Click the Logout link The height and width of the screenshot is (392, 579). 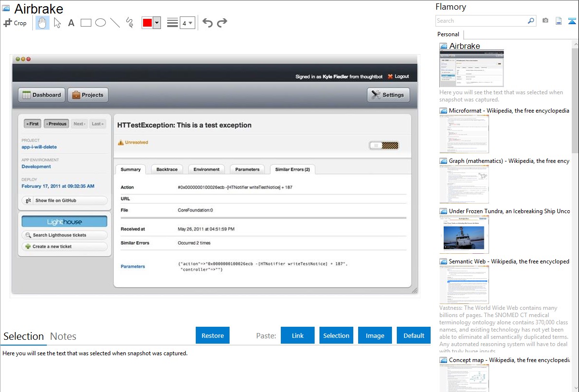(x=398, y=76)
